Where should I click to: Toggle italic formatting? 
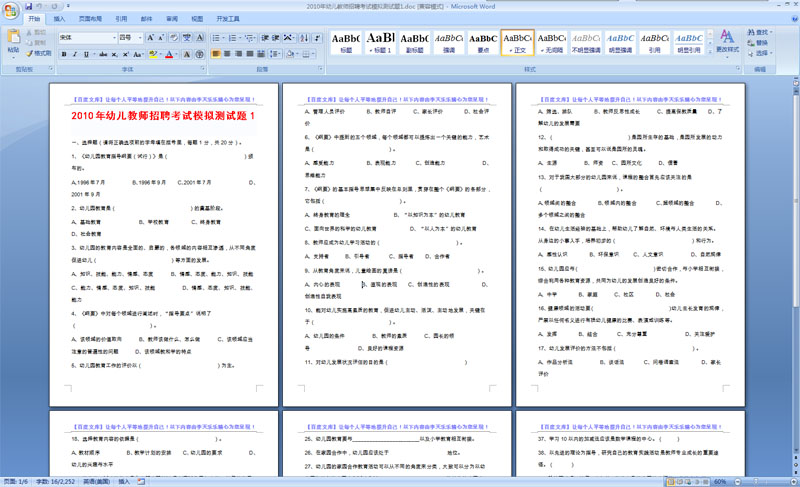click(x=75, y=54)
